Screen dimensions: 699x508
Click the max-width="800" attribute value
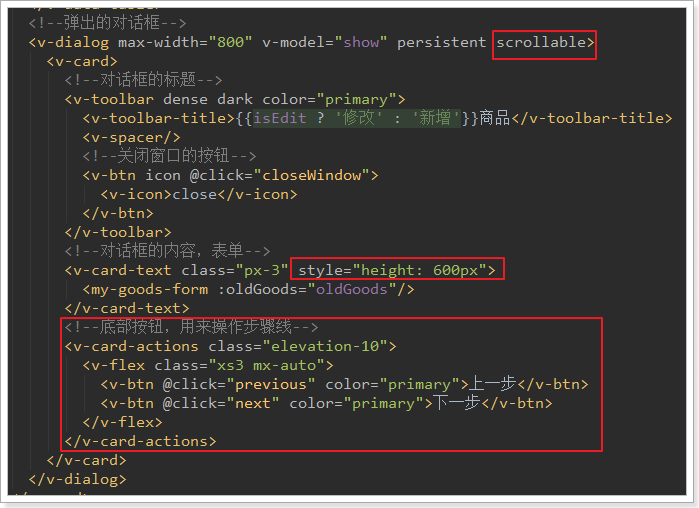(185, 42)
